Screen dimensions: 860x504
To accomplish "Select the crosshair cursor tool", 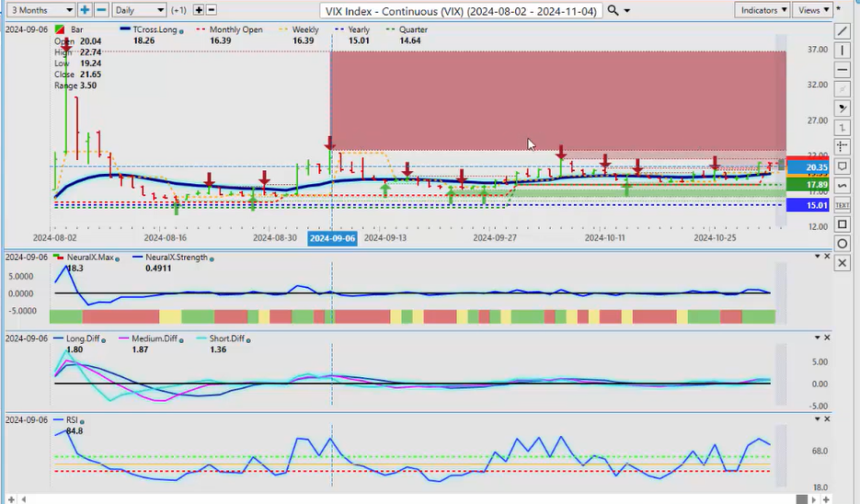I will click(x=842, y=147).
